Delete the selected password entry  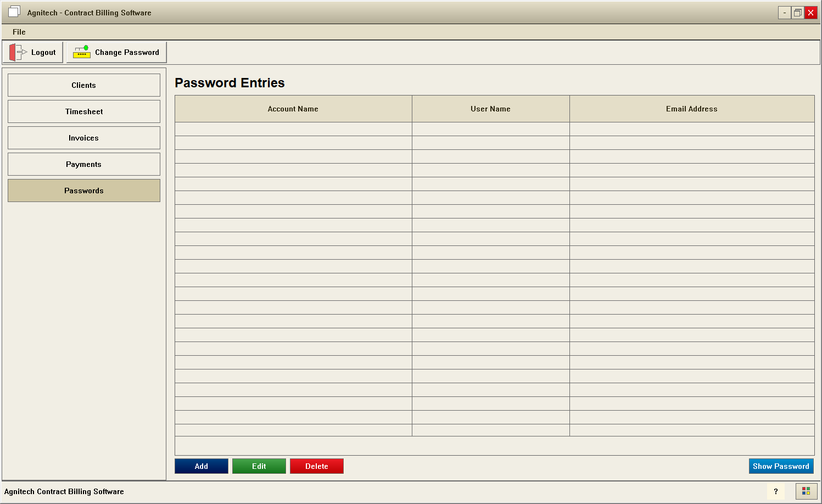tap(316, 466)
